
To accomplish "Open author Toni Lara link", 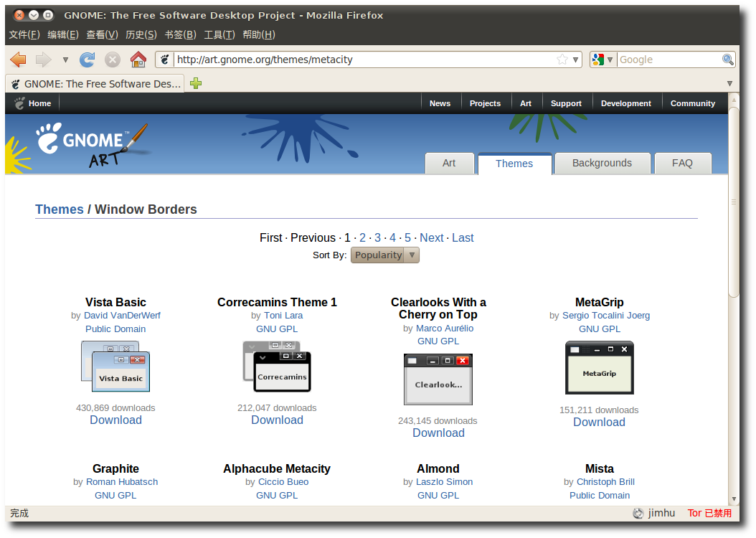I will (283, 316).
